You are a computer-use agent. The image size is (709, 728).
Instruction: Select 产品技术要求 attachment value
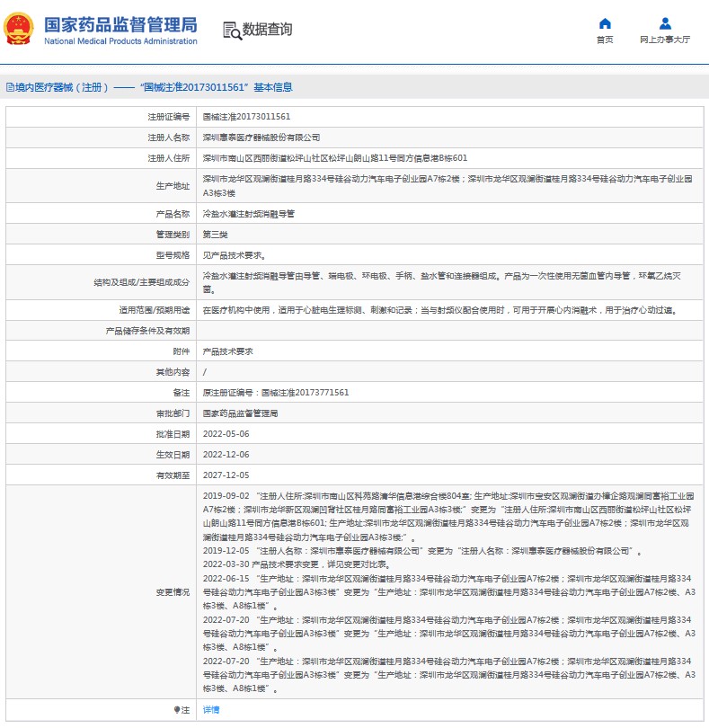point(227,351)
